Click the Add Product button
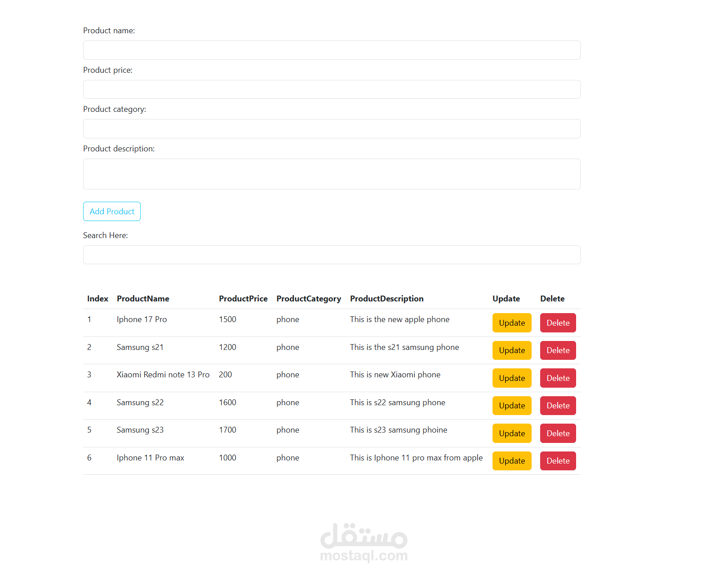This screenshot has height=575, width=728. click(112, 211)
